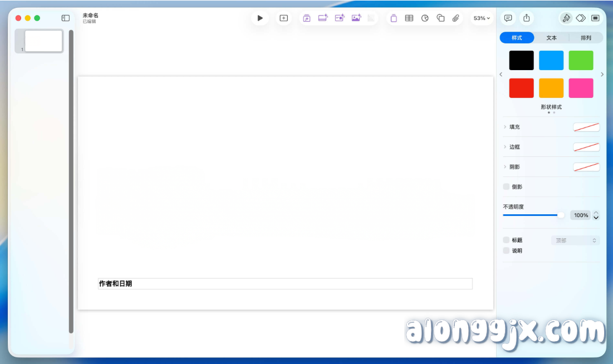613x364 pixels.
Task: Enable the 倒影 checkbox
Action: pyautogui.click(x=507, y=186)
